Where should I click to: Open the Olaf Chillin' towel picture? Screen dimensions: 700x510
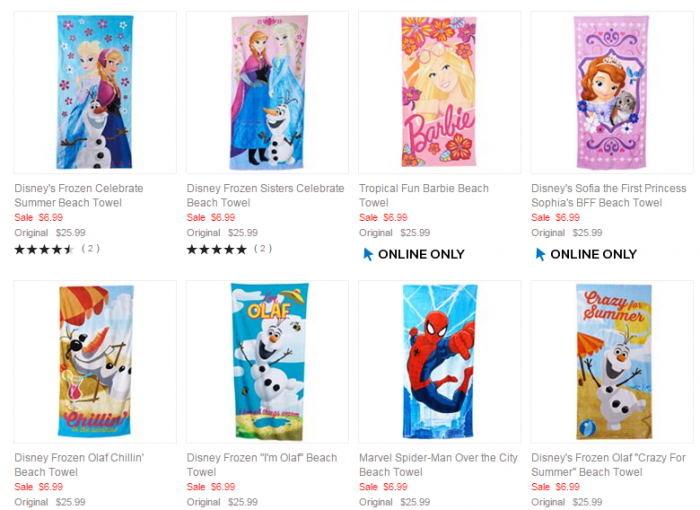coord(95,361)
